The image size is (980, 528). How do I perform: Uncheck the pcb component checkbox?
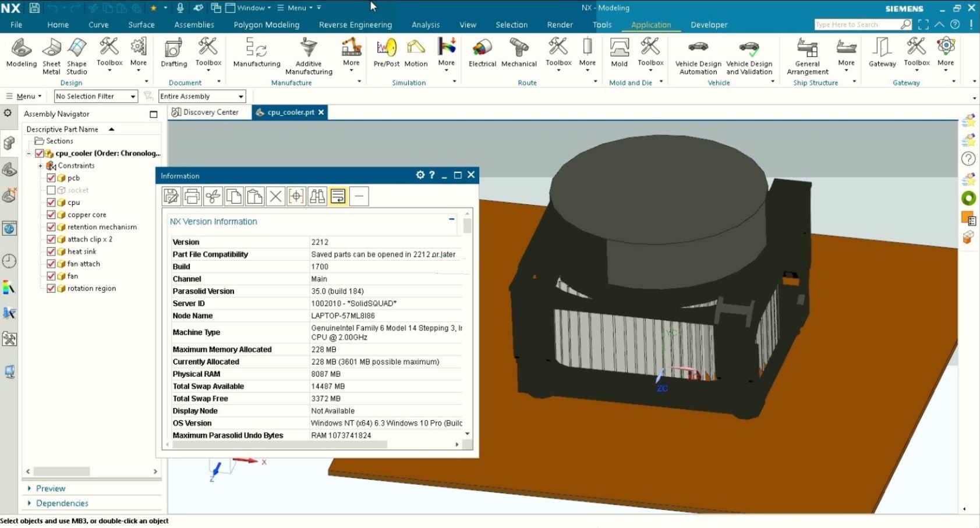coord(51,178)
